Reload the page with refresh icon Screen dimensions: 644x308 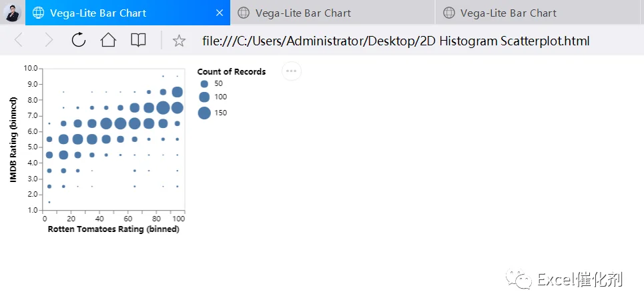click(79, 40)
